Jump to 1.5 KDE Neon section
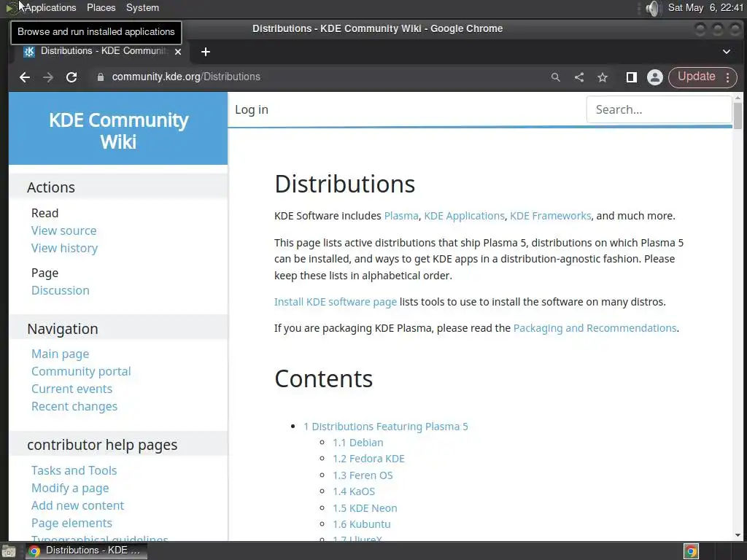 point(365,508)
